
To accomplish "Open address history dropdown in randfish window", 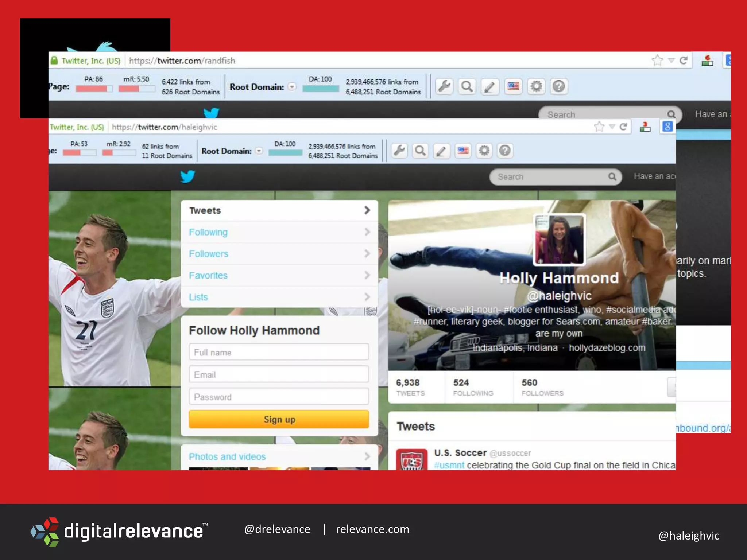I will tap(671, 61).
